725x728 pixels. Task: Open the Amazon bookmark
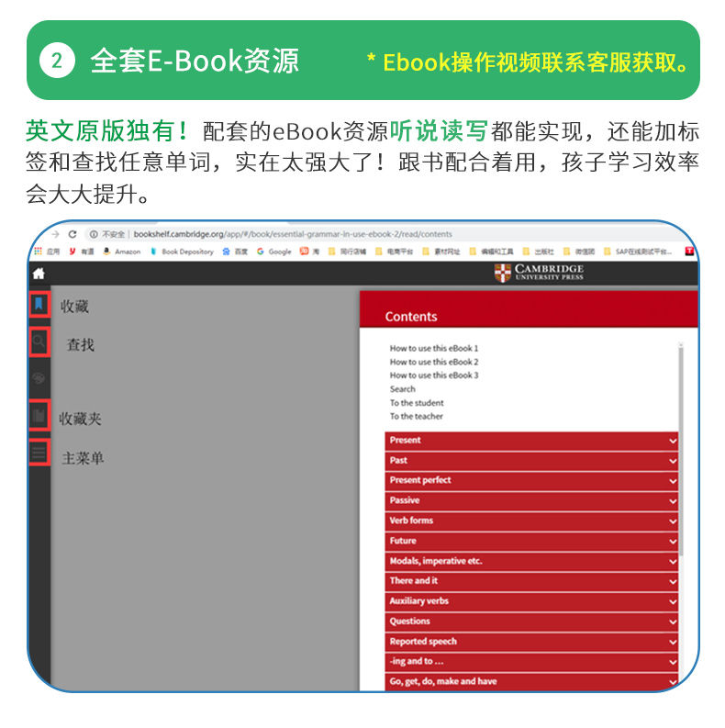tap(122, 252)
